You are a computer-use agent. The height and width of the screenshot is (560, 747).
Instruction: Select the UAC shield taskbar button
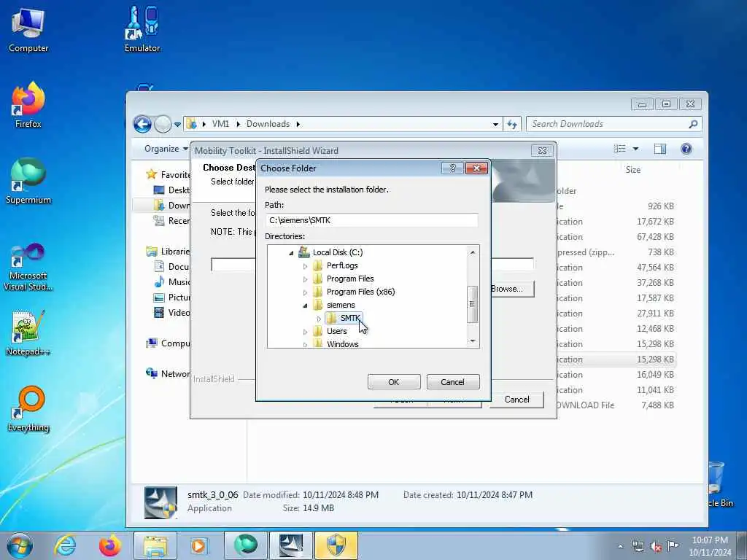[336, 545]
